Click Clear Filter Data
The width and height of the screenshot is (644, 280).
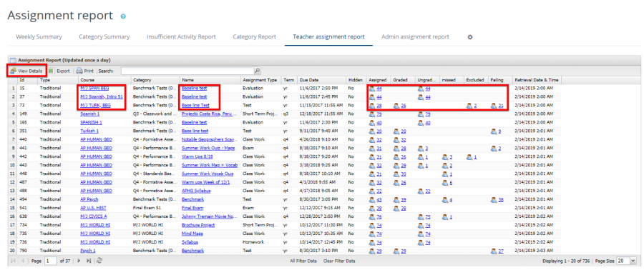339,261
